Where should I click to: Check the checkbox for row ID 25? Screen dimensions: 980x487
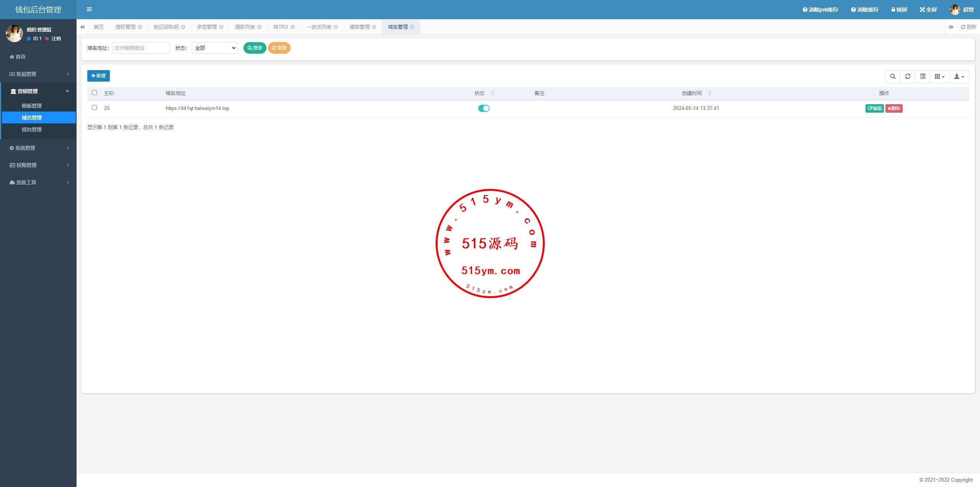pyautogui.click(x=95, y=108)
